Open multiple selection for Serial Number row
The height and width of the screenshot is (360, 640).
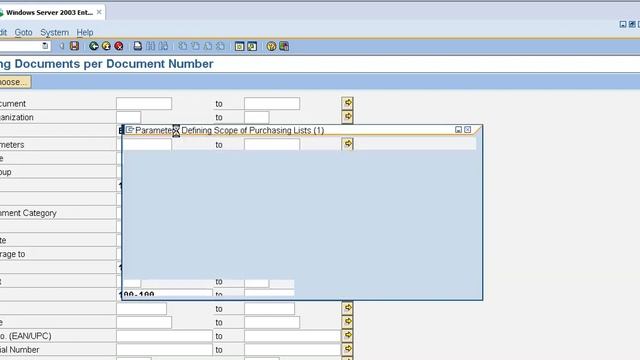pyautogui.click(x=347, y=349)
